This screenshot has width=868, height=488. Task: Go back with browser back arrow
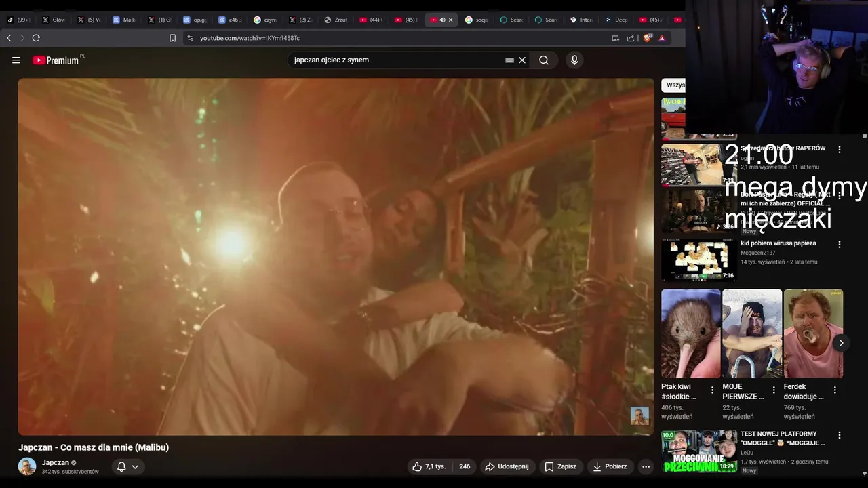click(x=9, y=38)
